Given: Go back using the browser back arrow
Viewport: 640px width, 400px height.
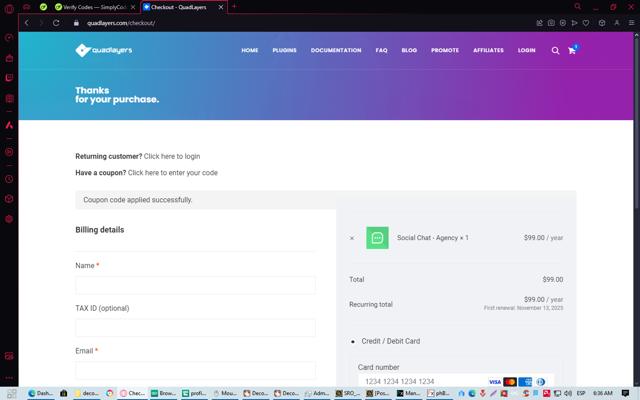Looking at the screenshot, I should [27, 23].
